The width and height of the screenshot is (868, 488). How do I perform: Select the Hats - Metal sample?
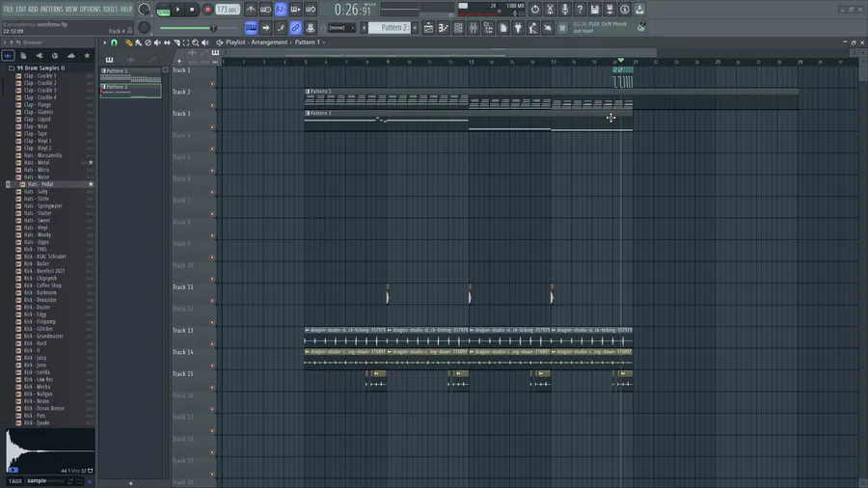click(x=37, y=163)
